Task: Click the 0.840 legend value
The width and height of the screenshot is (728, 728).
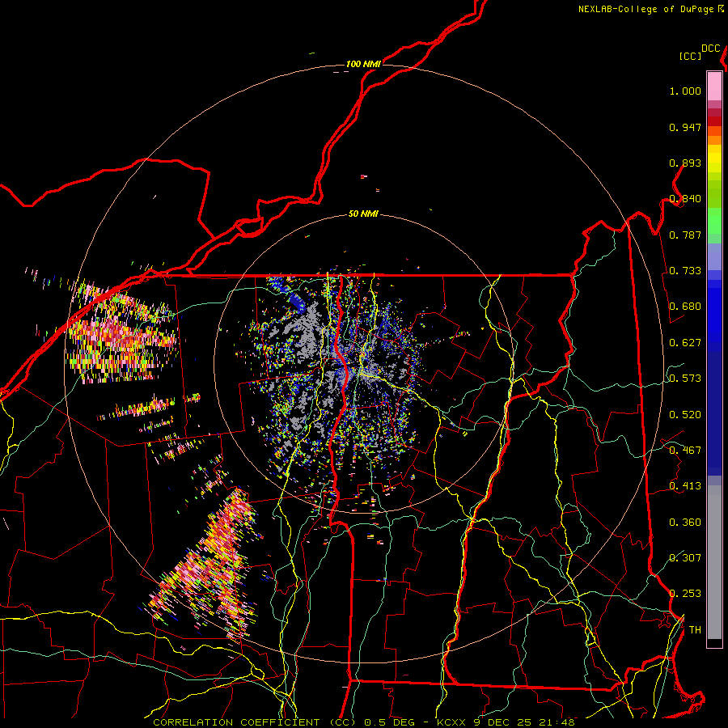Action: [685, 199]
